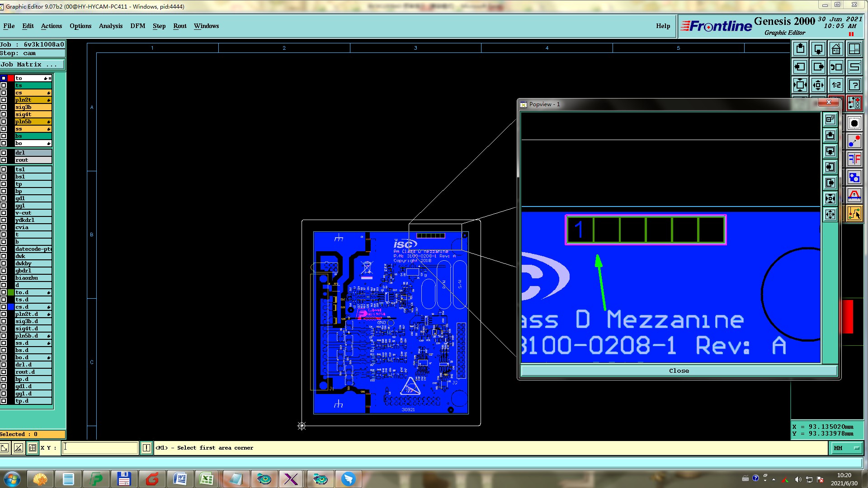
Task: Click the exclamation mark button
Action: tap(146, 448)
